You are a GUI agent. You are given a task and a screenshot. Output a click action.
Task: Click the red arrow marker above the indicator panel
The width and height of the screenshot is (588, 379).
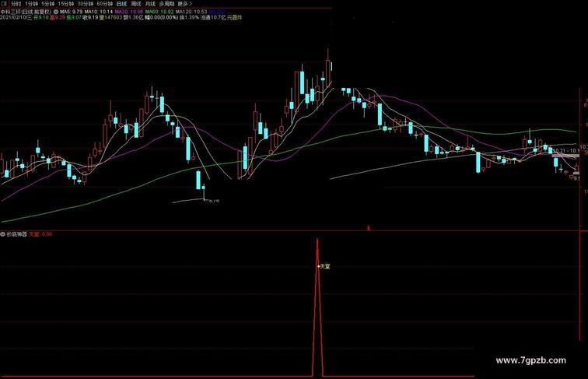point(369,228)
